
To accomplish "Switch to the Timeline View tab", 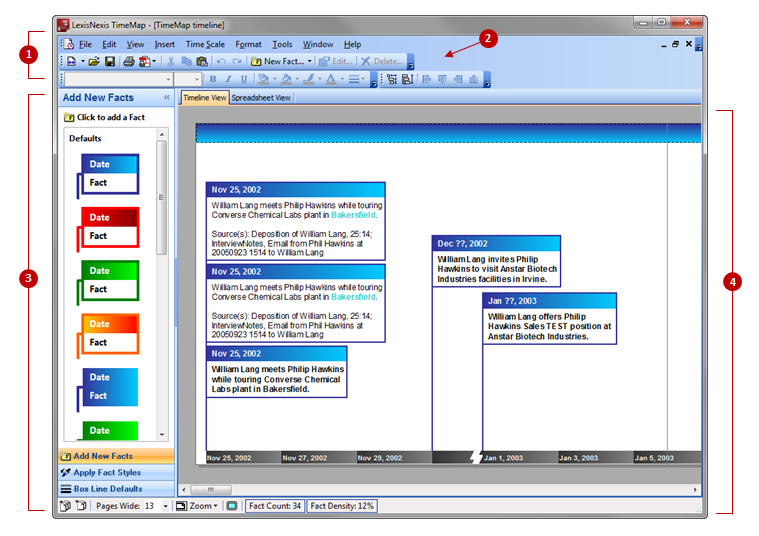I will click(204, 98).
